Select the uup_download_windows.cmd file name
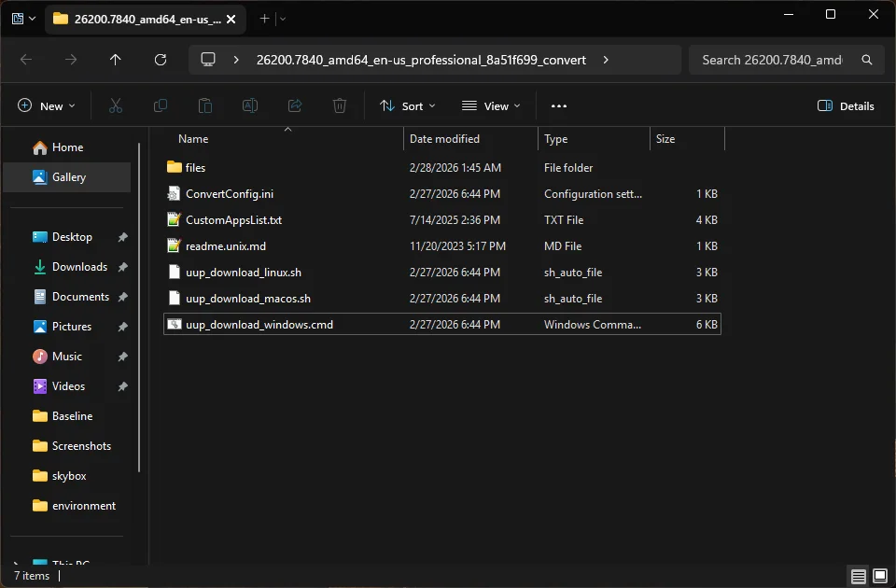This screenshot has width=896, height=588. pyautogui.click(x=259, y=325)
